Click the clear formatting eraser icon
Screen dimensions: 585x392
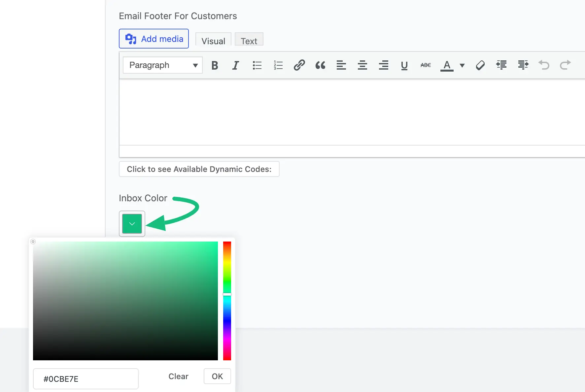click(480, 65)
